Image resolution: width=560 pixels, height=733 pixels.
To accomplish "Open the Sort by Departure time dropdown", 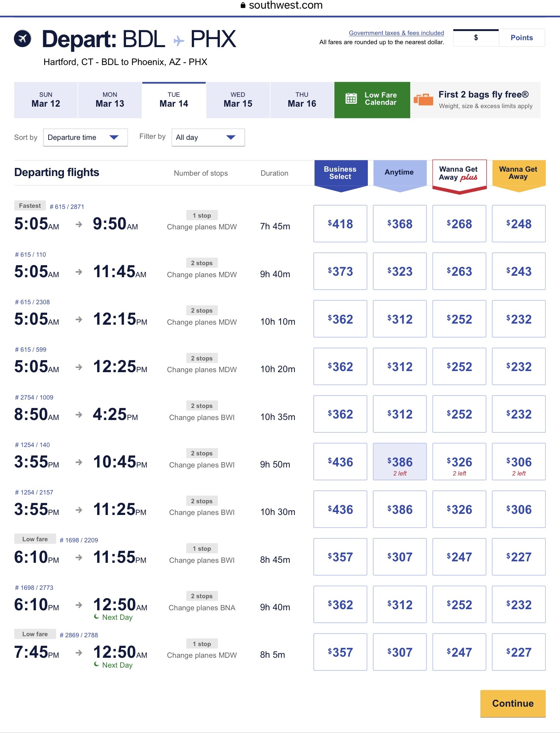I will (x=85, y=137).
